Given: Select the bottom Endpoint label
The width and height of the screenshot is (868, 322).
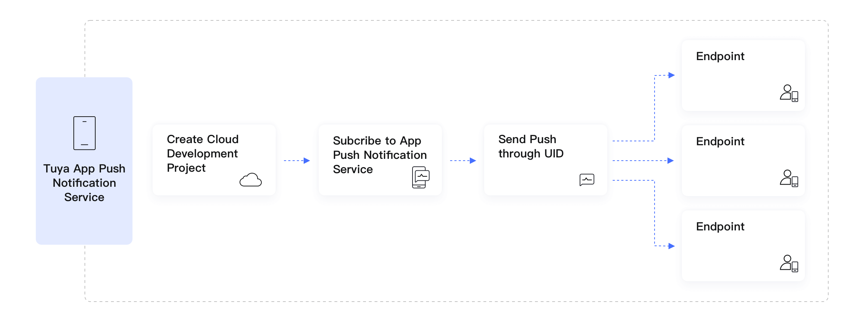Looking at the screenshot, I should [720, 226].
